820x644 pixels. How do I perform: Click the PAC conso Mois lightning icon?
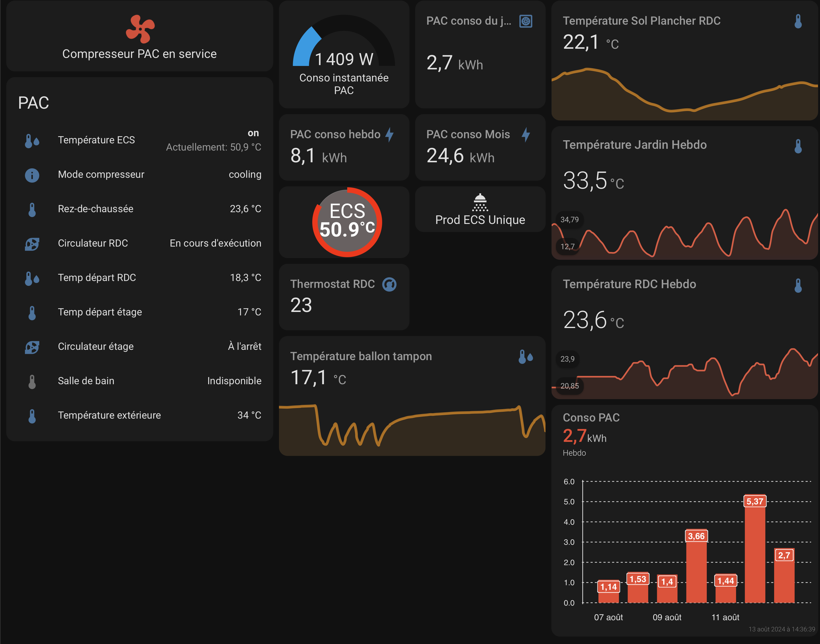pos(526,134)
